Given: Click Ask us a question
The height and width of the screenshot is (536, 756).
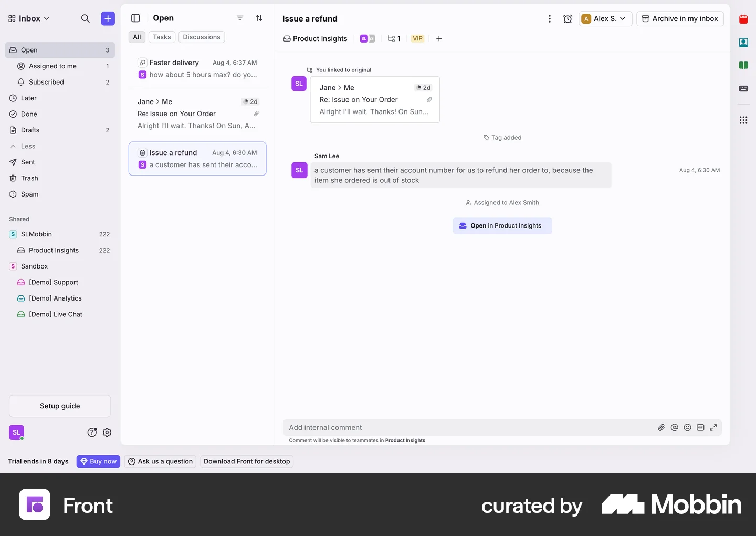Looking at the screenshot, I should [x=160, y=461].
